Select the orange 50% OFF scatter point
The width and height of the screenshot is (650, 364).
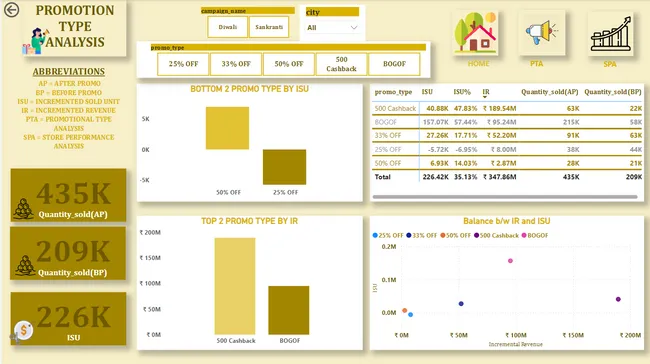tap(405, 311)
